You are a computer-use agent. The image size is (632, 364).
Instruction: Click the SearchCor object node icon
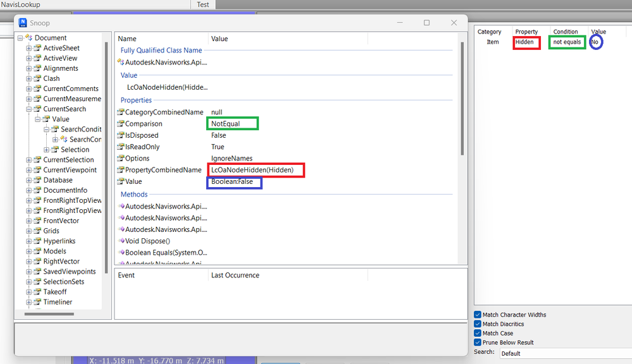click(64, 139)
